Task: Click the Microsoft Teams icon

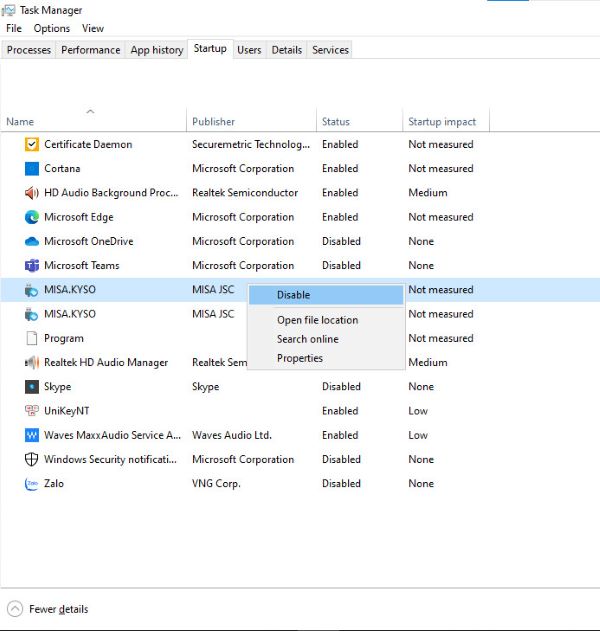Action: pos(32,266)
